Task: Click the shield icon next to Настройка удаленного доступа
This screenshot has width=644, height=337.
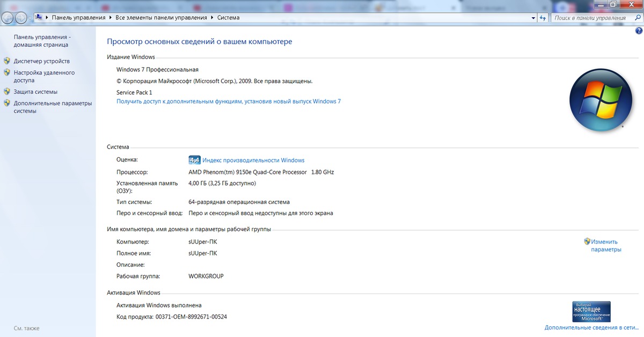Action: 7,72
